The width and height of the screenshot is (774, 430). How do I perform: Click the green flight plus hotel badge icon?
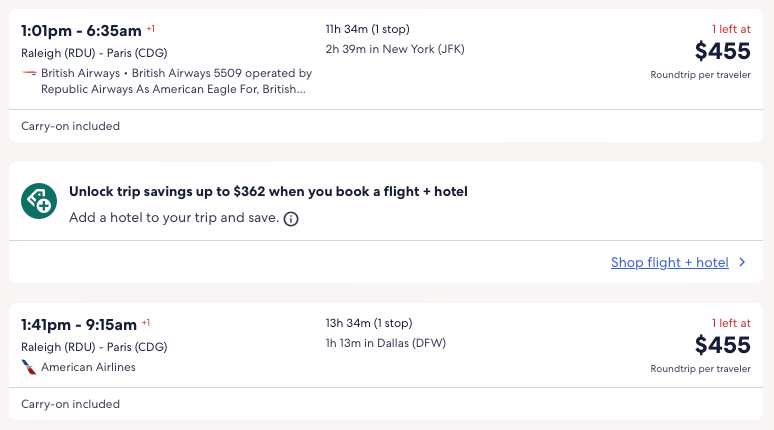[38, 202]
